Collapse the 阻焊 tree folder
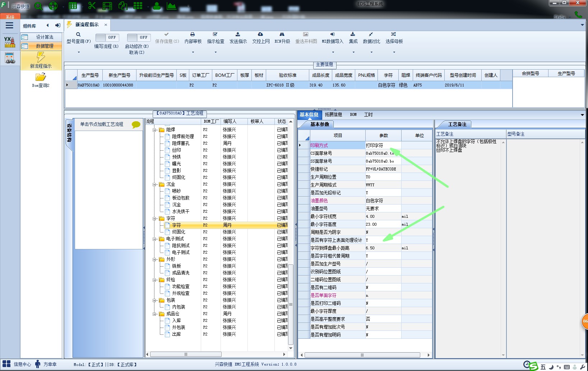Viewport: 588px width, 371px height. click(154, 130)
